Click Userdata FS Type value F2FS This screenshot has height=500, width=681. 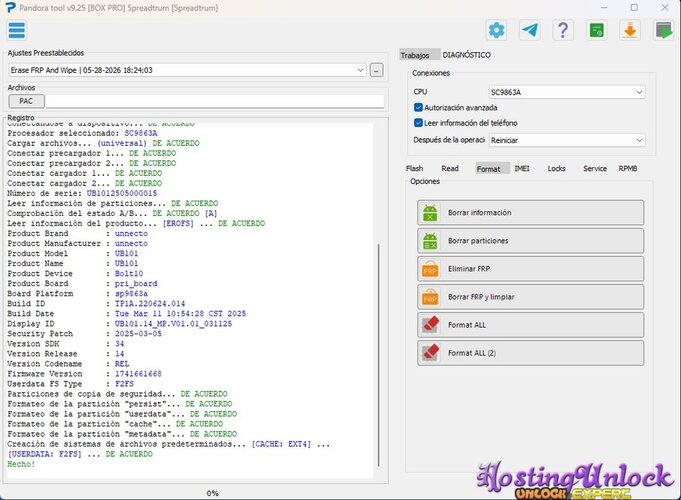(x=124, y=384)
